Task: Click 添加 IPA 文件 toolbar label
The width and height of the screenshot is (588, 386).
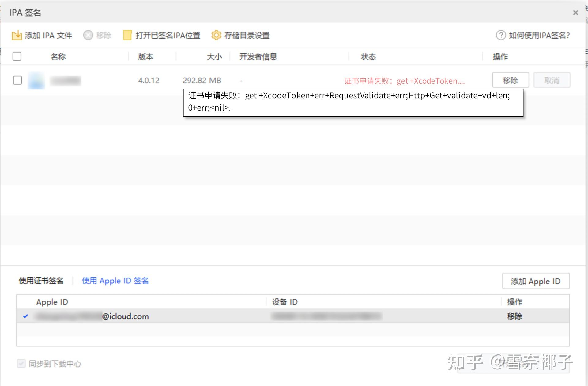Action: point(48,36)
